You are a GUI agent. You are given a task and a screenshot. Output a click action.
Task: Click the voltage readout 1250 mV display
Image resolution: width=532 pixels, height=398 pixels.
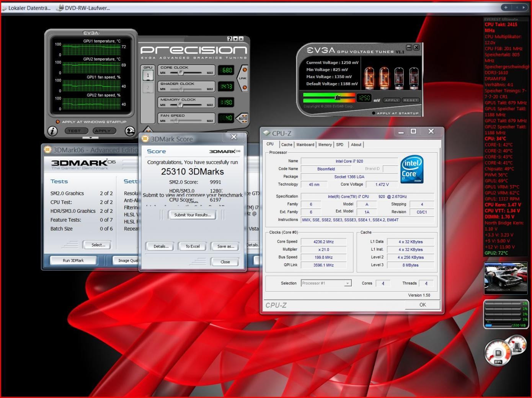click(x=364, y=98)
